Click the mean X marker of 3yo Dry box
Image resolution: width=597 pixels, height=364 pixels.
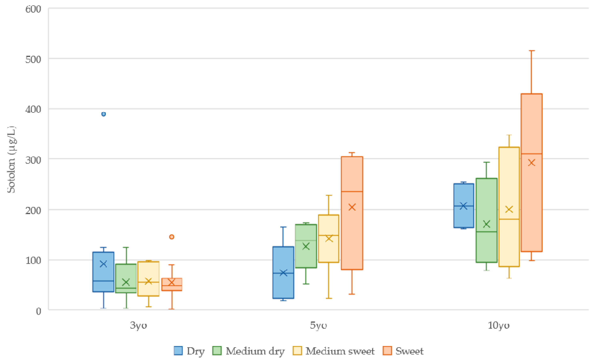pos(103,264)
